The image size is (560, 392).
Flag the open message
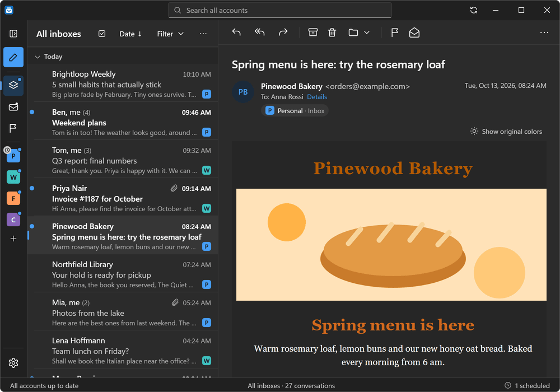click(x=394, y=32)
